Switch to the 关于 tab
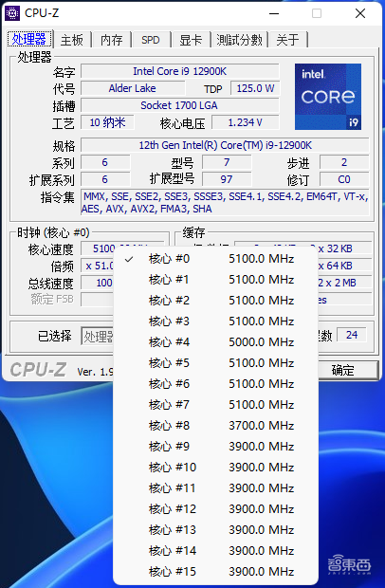The image size is (385, 588). [x=288, y=40]
